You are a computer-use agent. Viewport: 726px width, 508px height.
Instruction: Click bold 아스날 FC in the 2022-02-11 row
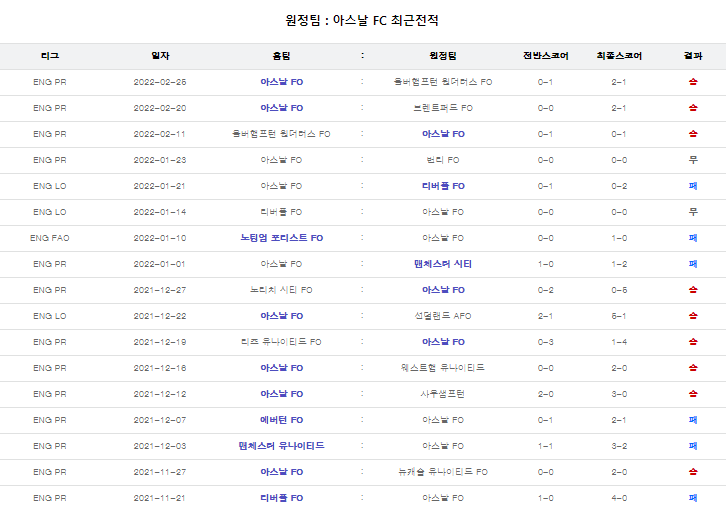coord(443,134)
